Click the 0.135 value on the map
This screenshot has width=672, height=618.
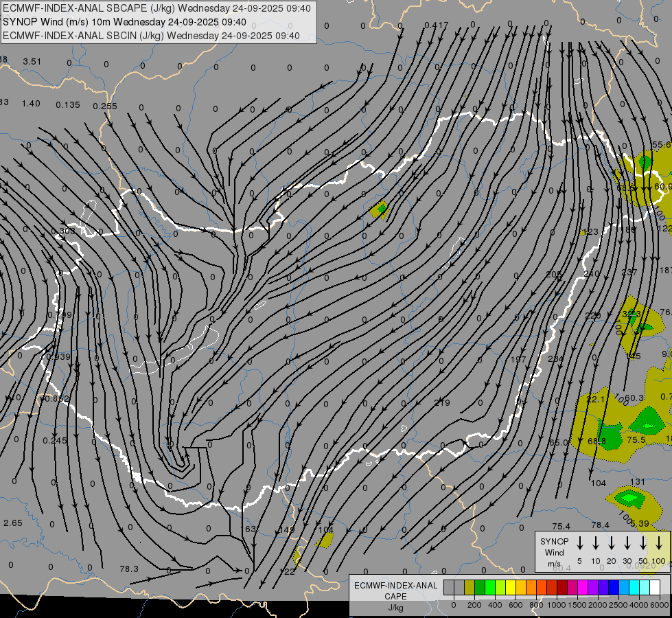tap(68, 104)
